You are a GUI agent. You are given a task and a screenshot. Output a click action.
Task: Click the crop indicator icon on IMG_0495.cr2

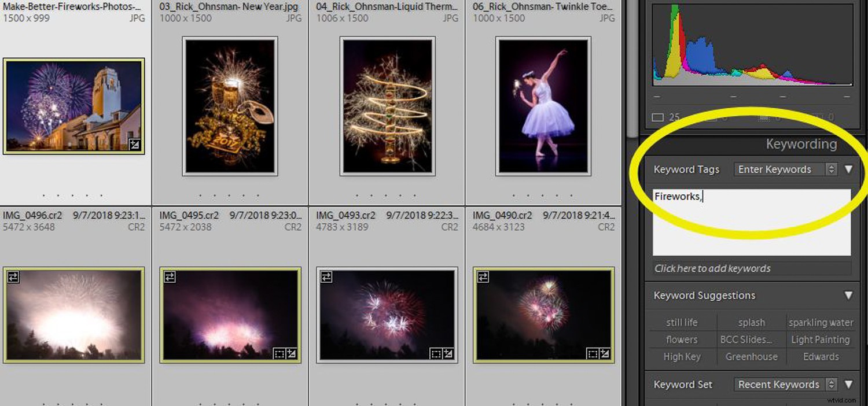click(x=278, y=353)
